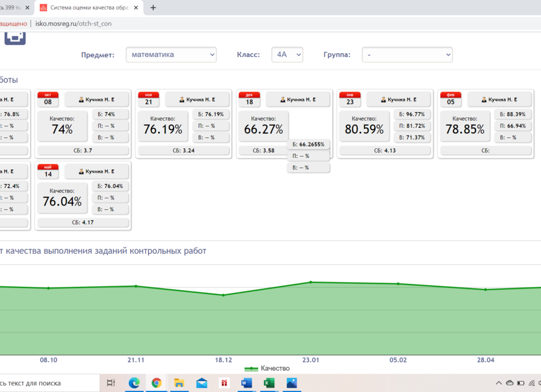Click the chart data point at 23.01
Screen dimensions: 541x392
(311, 282)
